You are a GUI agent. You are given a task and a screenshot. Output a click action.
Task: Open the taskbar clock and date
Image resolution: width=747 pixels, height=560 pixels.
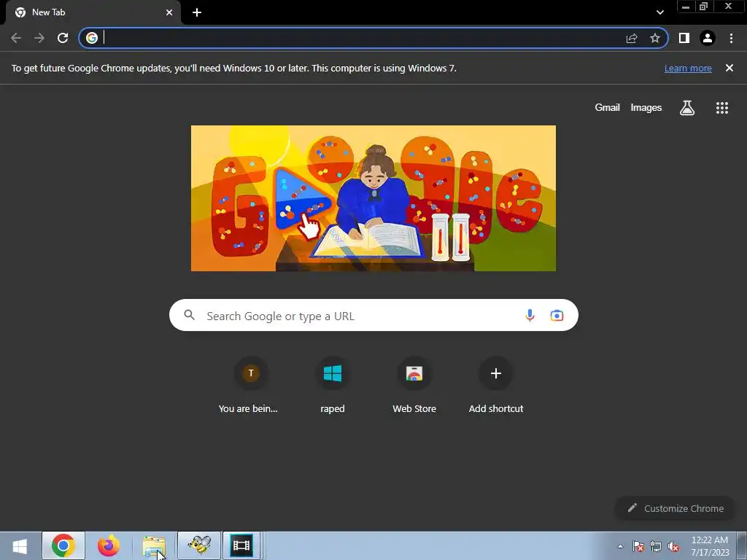pos(710,546)
